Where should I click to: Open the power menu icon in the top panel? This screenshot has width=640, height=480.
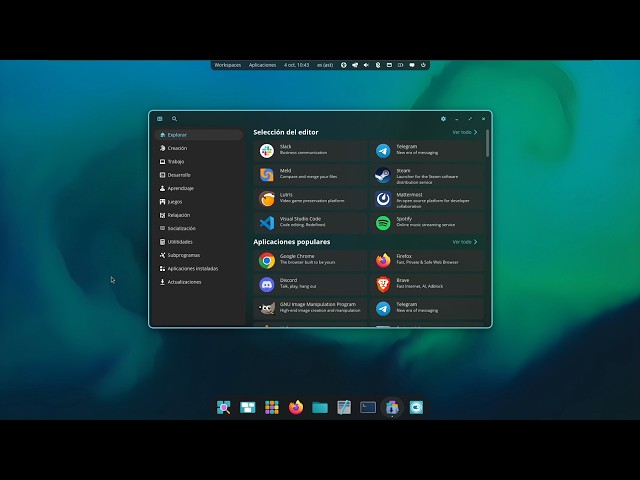click(x=423, y=65)
